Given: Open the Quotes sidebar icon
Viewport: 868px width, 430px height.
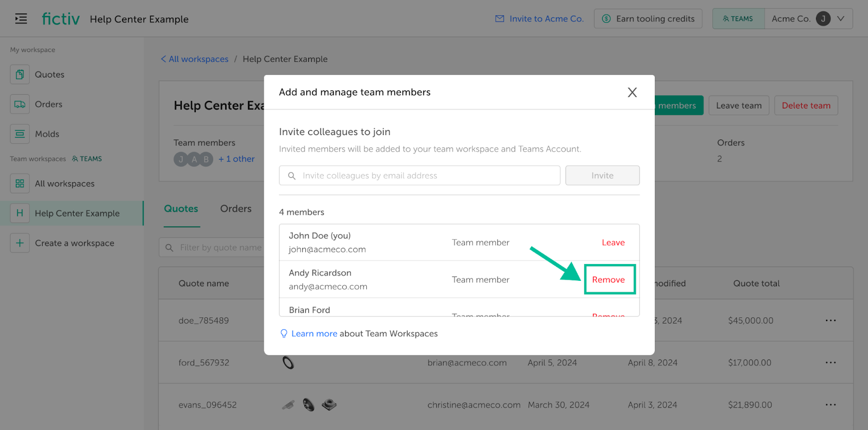Looking at the screenshot, I should 20,74.
